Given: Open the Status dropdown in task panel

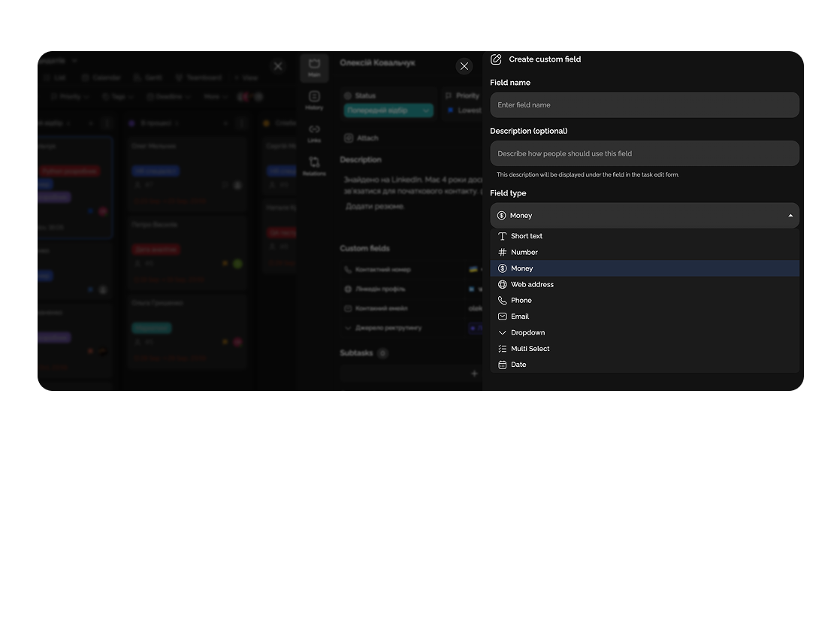Looking at the screenshot, I should click(388, 111).
